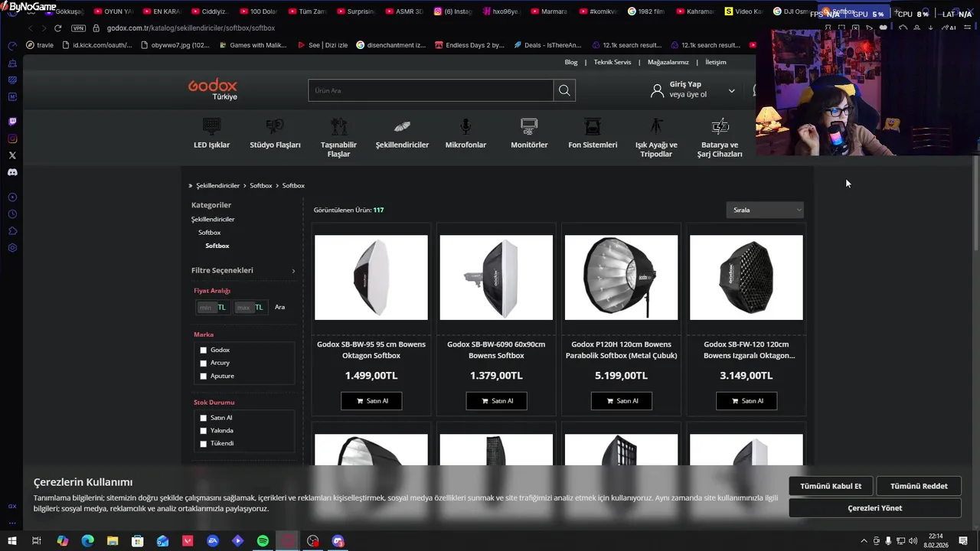Open Instagram in the browser sidebar
The height and width of the screenshot is (551, 980).
12,139
